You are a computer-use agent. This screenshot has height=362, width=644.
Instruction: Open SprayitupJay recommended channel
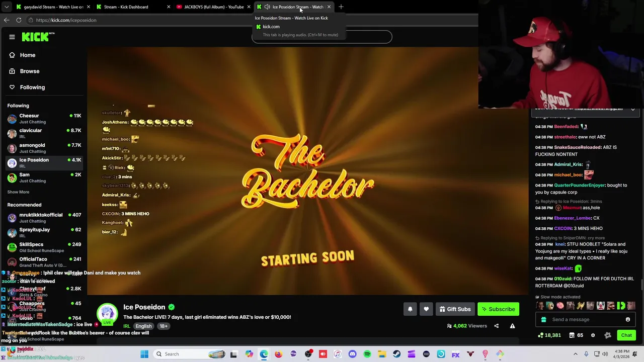click(x=44, y=232)
